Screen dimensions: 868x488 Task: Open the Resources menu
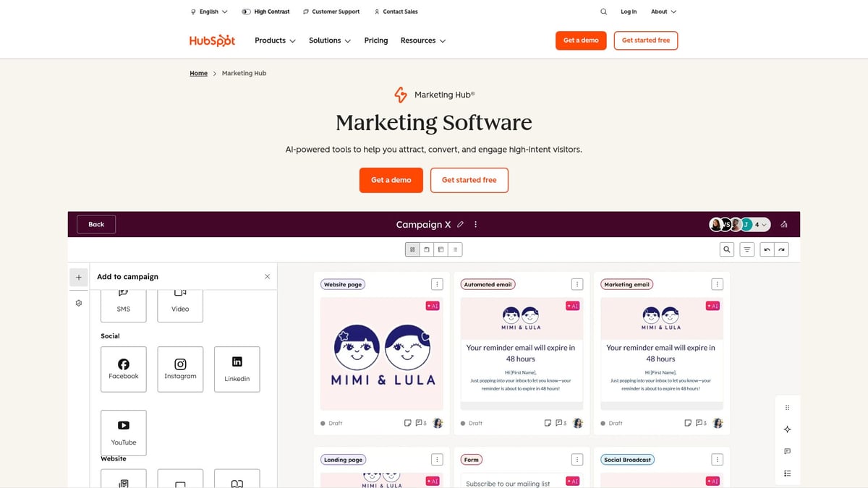423,40
